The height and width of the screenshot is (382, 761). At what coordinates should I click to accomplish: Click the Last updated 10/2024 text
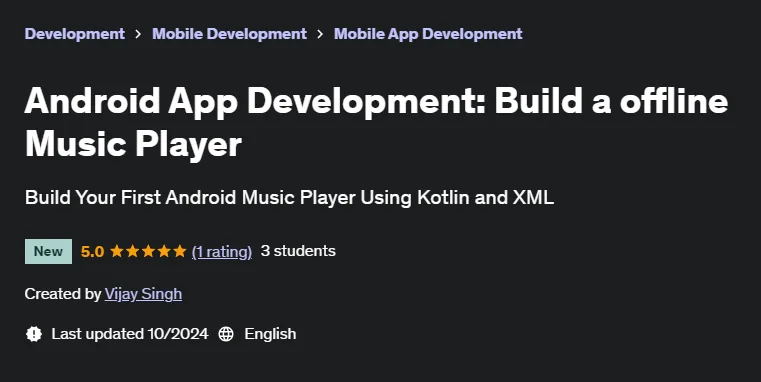pos(130,334)
